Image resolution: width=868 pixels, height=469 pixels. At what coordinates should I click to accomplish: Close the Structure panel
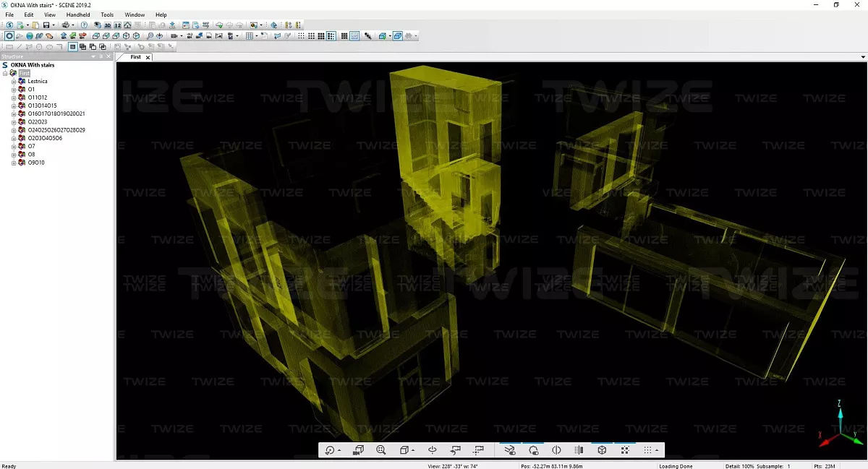pyautogui.click(x=109, y=56)
